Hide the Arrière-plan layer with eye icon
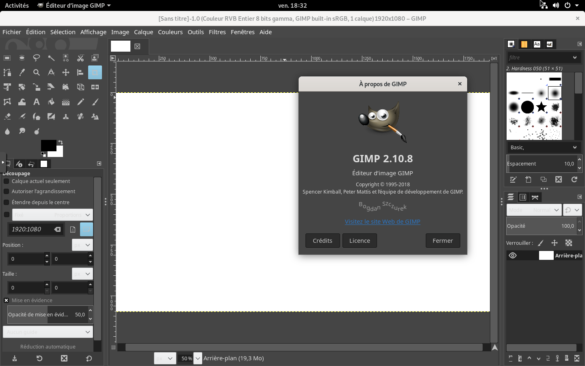The width and height of the screenshot is (585, 366). click(x=513, y=256)
